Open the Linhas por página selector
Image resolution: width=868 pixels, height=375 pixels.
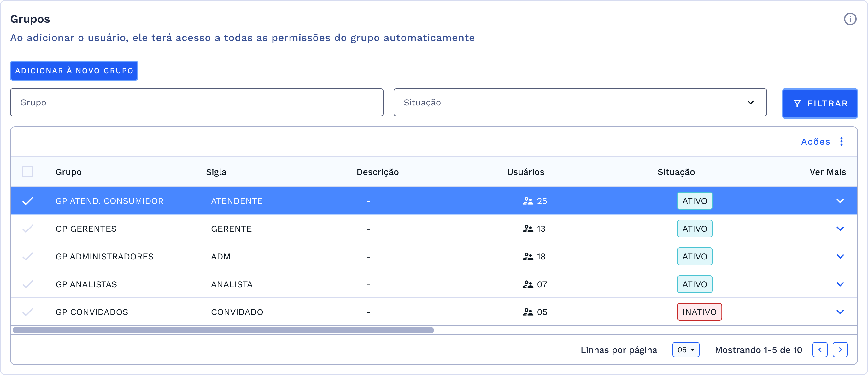tap(686, 350)
